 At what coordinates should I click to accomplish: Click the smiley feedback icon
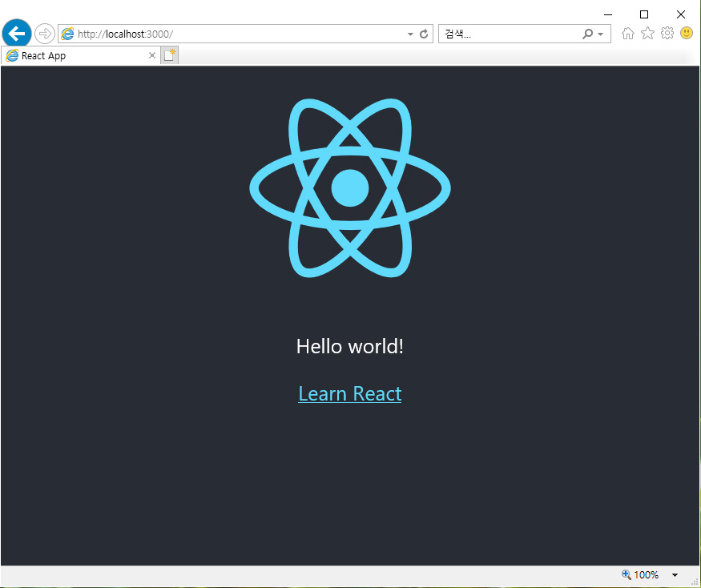(x=687, y=33)
